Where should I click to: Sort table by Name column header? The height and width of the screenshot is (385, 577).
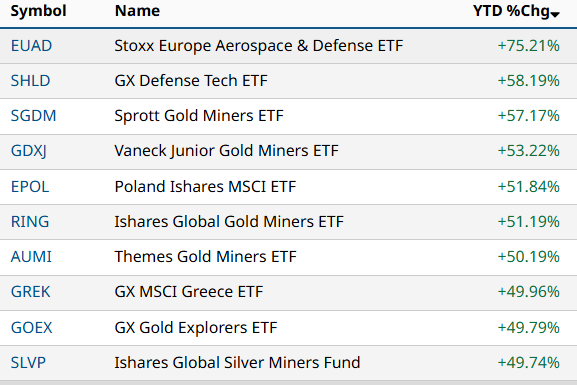click(x=137, y=11)
